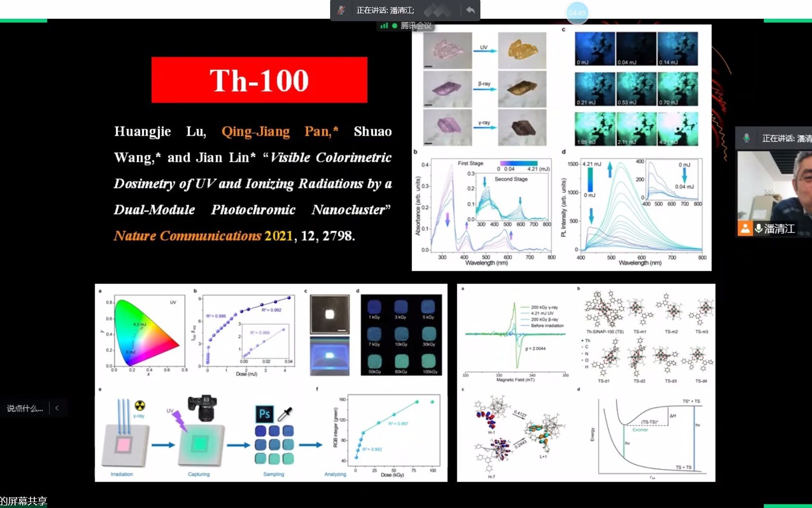Viewport: 812px width, 508px height.
Task: Click the 正在讲话: 潘清江 text in top bar
Action: [385, 10]
